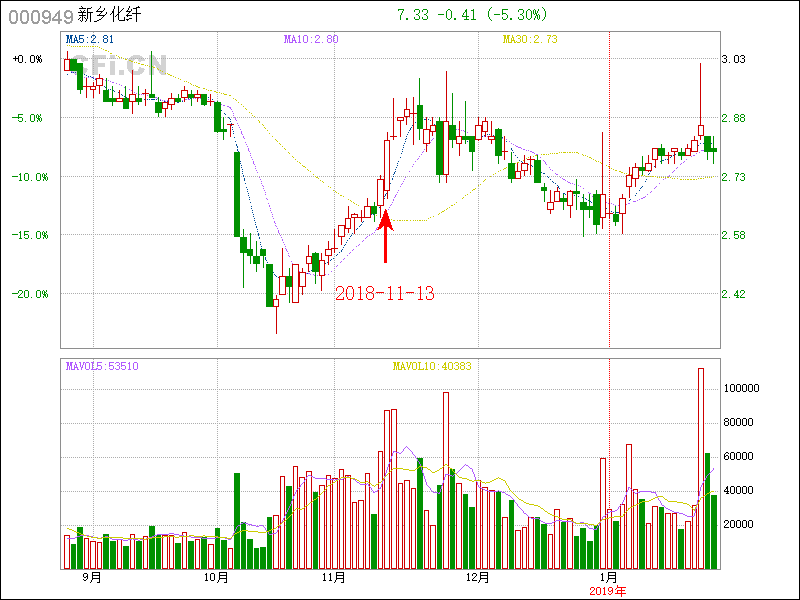Select the MA30:2.73 indicator label
The width and height of the screenshot is (800, 600).
click(x=528, y=39)
